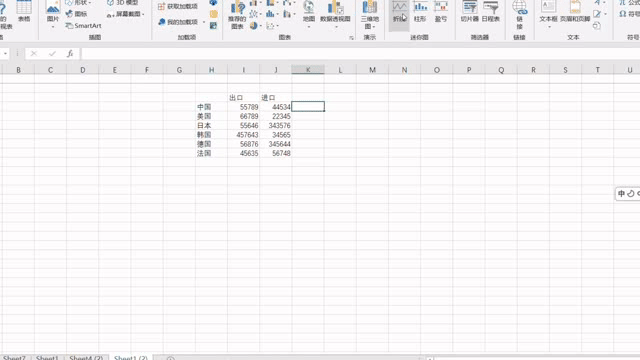Select the cell with value 55789

click(244, 107)
